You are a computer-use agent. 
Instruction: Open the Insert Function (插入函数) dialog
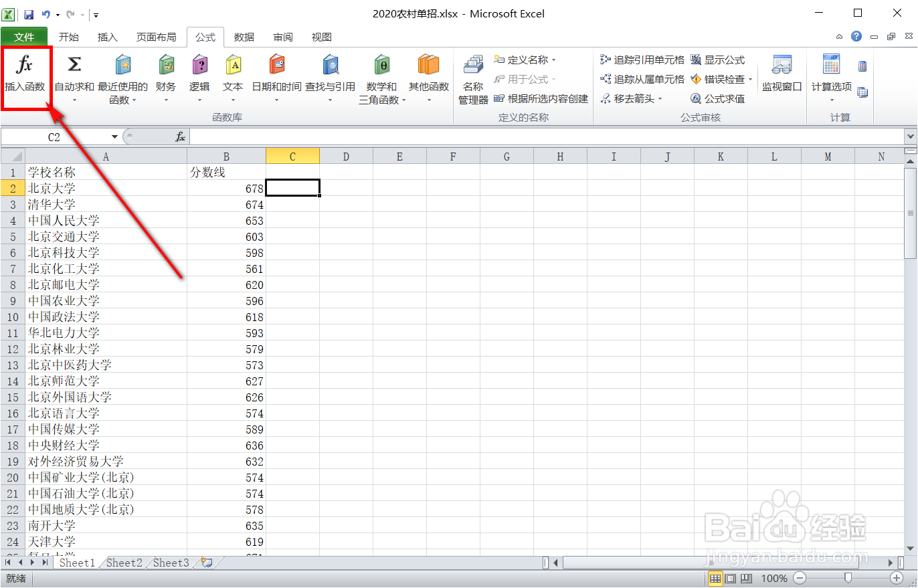[x=25, y=75]
